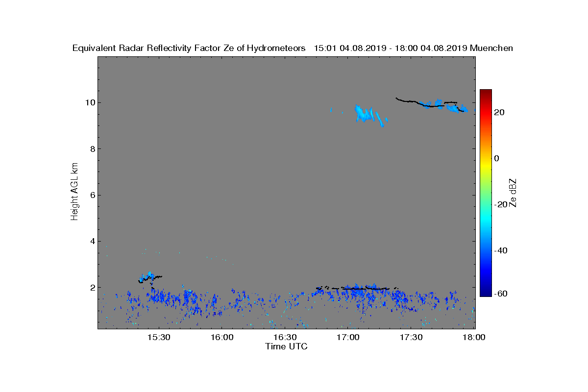Click the height tick label '4'
This screenshot has width=588, height=392.
coord(92,241)
